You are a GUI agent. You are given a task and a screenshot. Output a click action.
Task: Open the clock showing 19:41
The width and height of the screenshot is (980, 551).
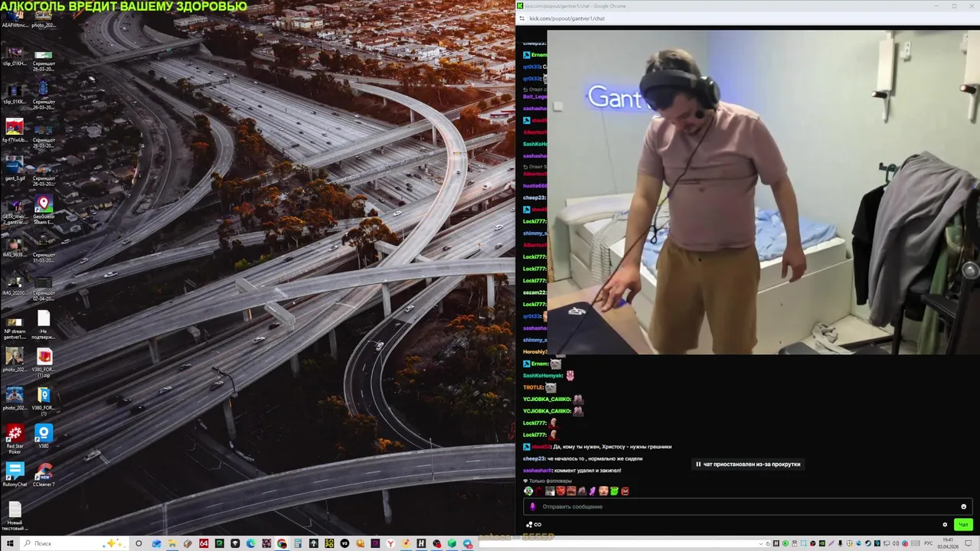[948, 543]
